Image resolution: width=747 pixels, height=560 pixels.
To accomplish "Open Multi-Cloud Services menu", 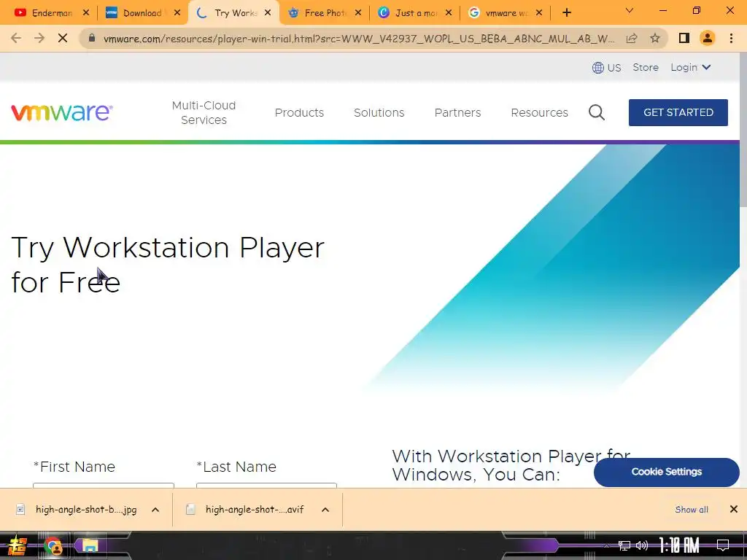I will (x=204, y=112).
